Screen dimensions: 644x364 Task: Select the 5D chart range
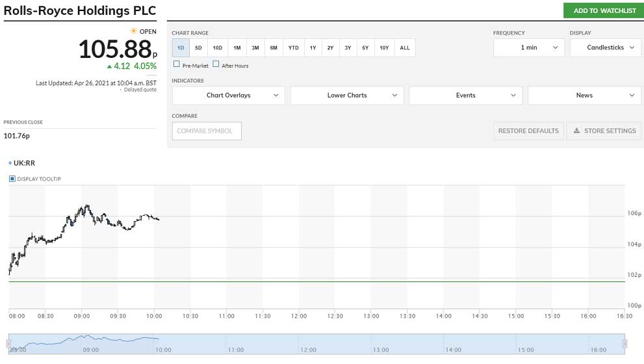tap(198, 47)
